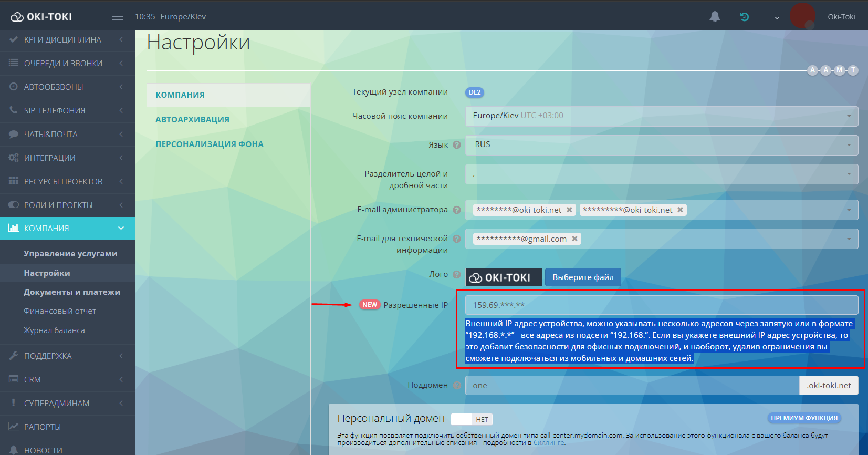
Task: Click the M circle marker
Action: 840,70
